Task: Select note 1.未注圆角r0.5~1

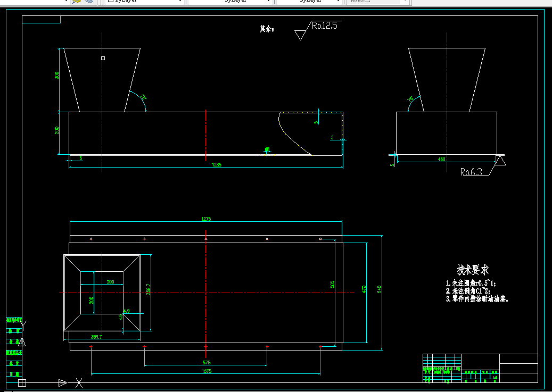Action: tap(471, 283)
